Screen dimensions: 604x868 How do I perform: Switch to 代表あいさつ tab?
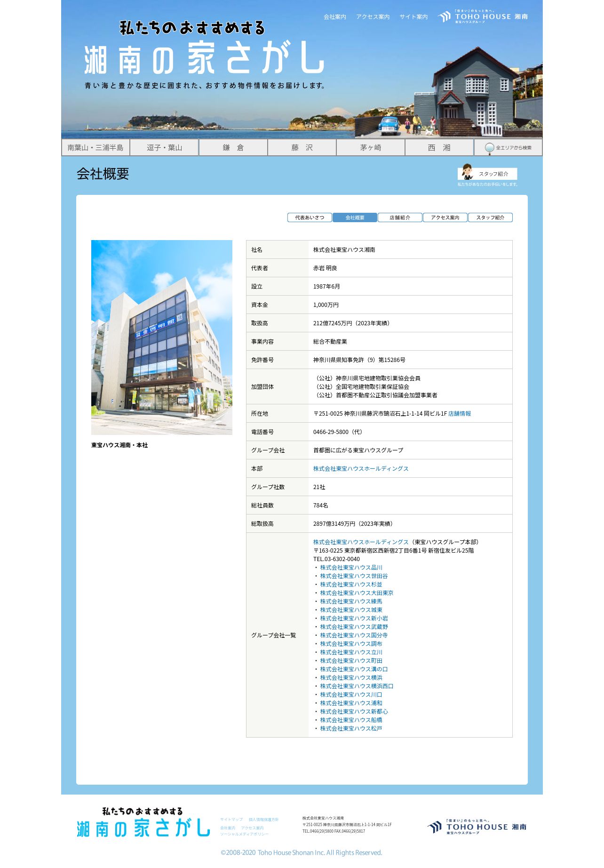(310, 217)
